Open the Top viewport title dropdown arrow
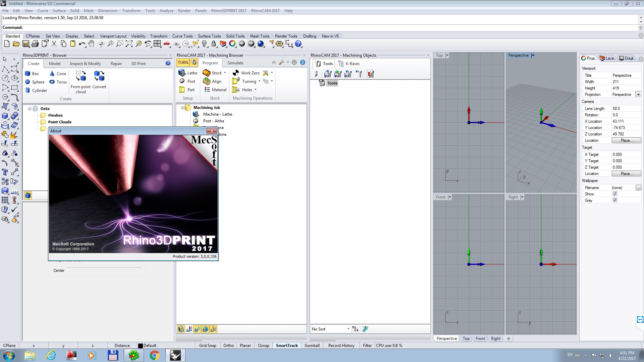 point(447,55)
